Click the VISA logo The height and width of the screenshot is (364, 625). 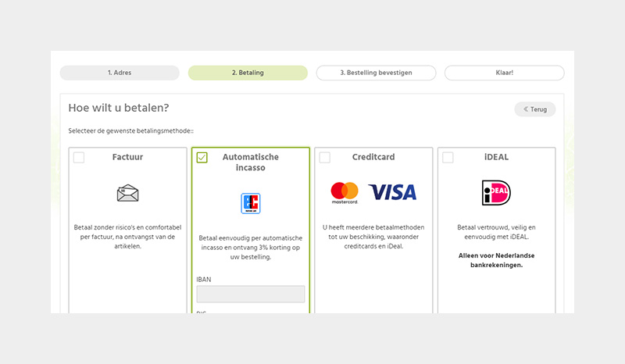click(x=392, y=192)
